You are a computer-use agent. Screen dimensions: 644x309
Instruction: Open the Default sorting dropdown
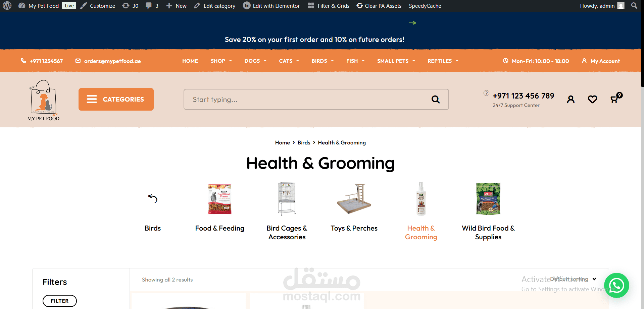[x=573, y=279]
